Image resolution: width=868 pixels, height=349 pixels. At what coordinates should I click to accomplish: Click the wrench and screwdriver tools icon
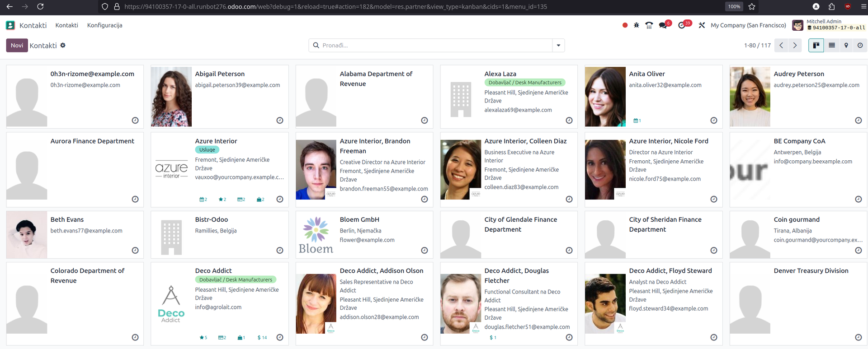[702, 25]
